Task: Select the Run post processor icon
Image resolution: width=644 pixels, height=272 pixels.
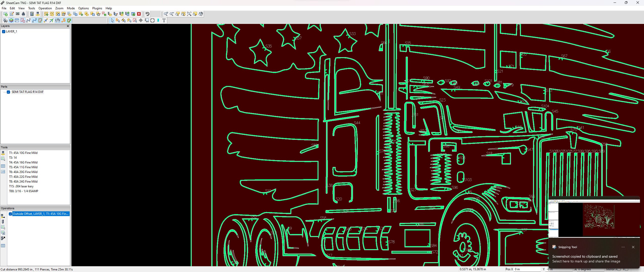Action: [5, 14]
